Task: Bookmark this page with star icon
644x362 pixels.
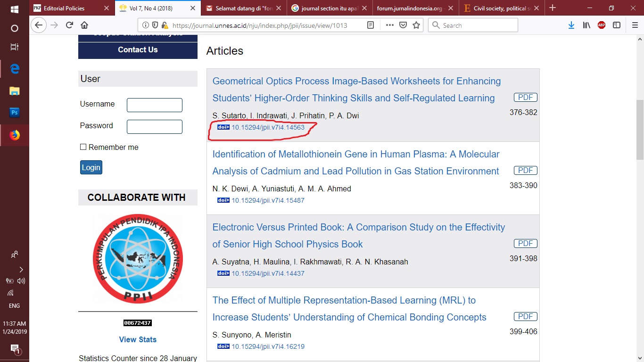Action: pyautogui.click(x=416, y=25)
